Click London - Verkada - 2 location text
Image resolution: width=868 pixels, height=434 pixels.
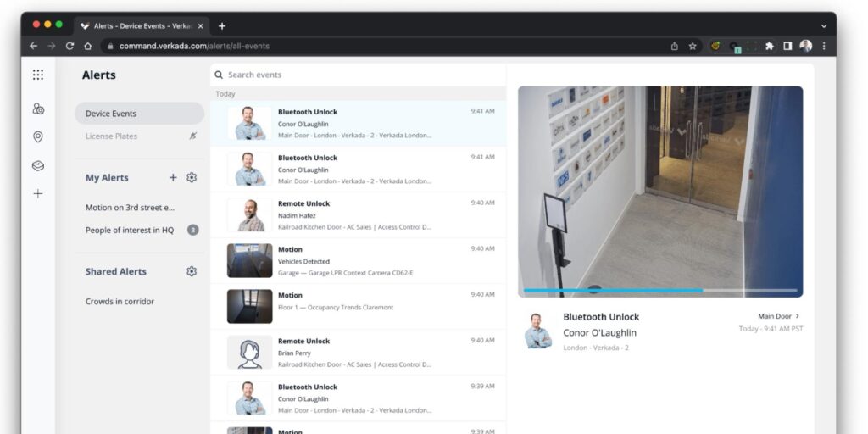pos(596,348)
